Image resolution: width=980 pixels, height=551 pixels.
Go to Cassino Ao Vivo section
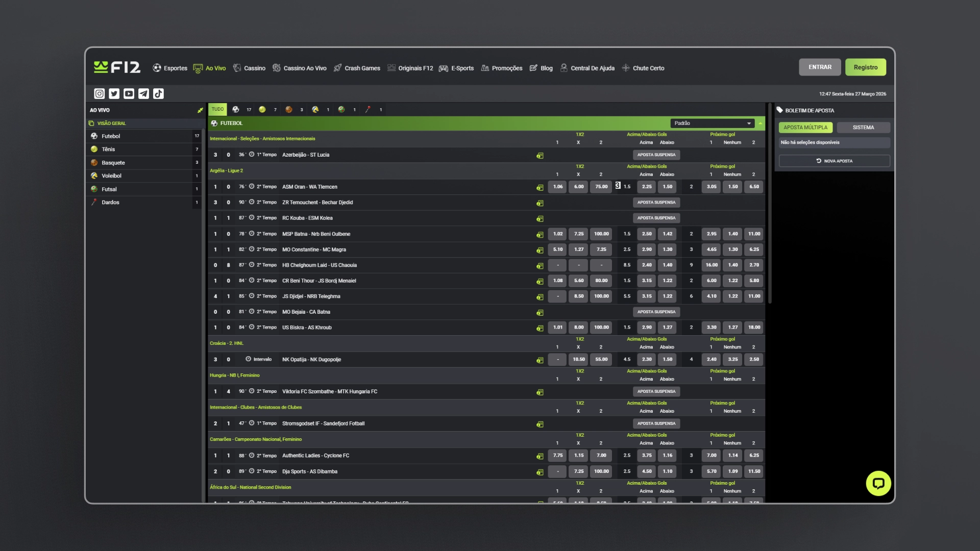[x=299, y=68]
